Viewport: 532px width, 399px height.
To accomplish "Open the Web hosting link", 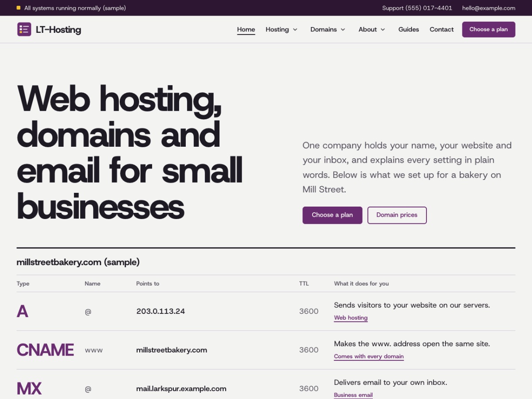I will coord(351,318).
